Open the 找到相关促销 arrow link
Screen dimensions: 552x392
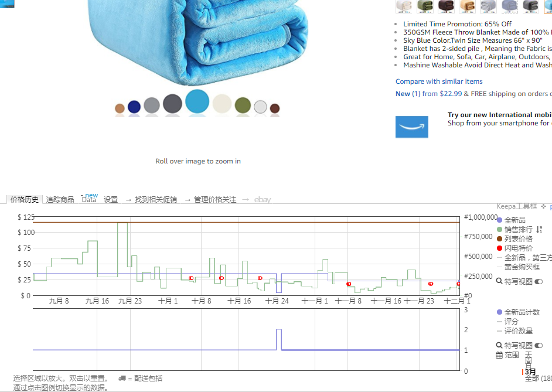pyautogui.click(x=151, y=200)
